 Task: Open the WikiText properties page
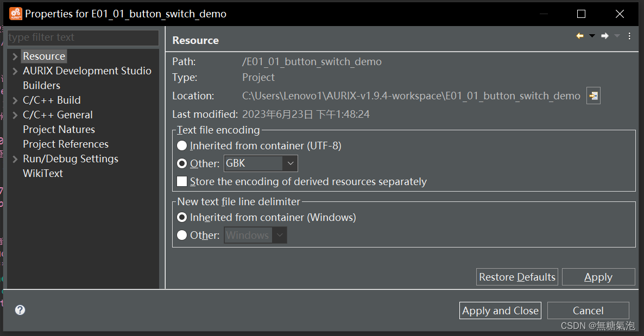click(x=43, y=173)
